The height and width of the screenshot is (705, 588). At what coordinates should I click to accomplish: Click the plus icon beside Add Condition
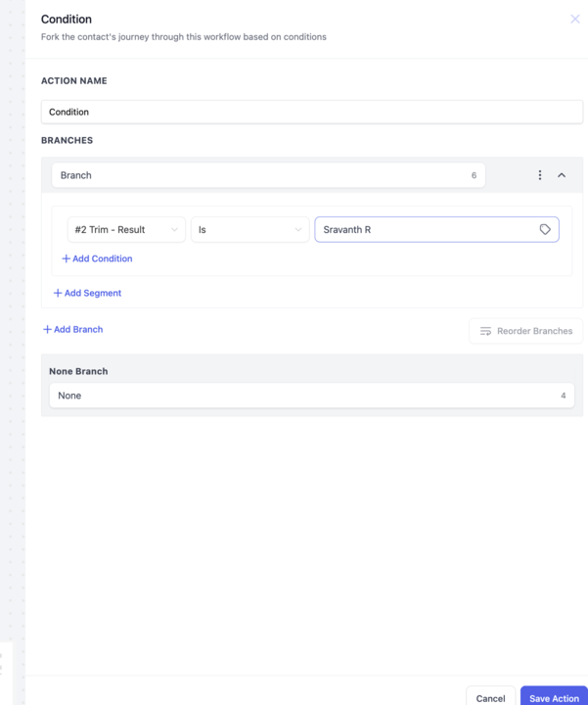[x=66, y=258]
